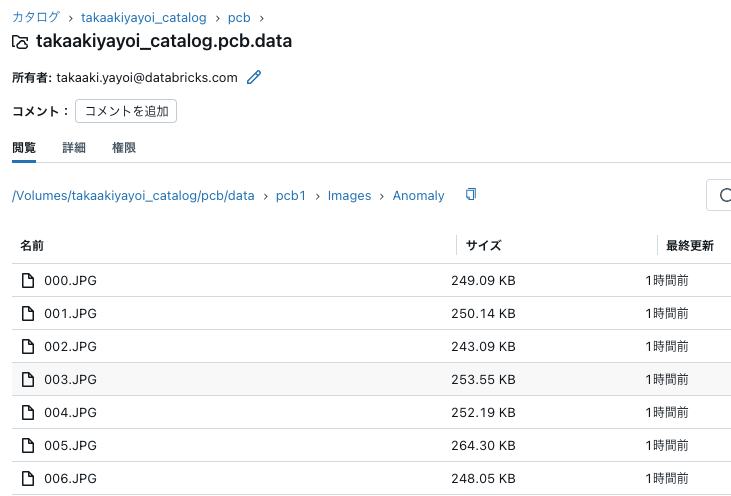Click the search icon button at right
Viewport: 731px width, 496px height.
[x=719, y=195]
